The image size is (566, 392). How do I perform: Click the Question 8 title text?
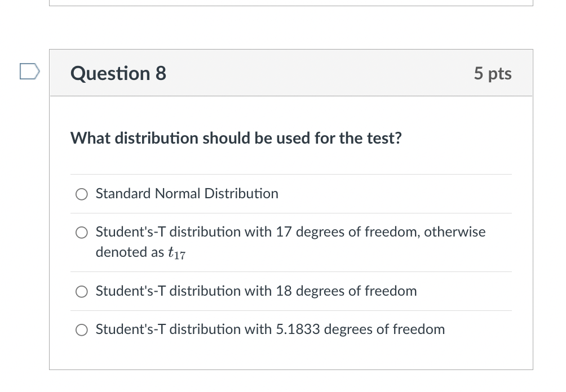[x=118, y=73]
